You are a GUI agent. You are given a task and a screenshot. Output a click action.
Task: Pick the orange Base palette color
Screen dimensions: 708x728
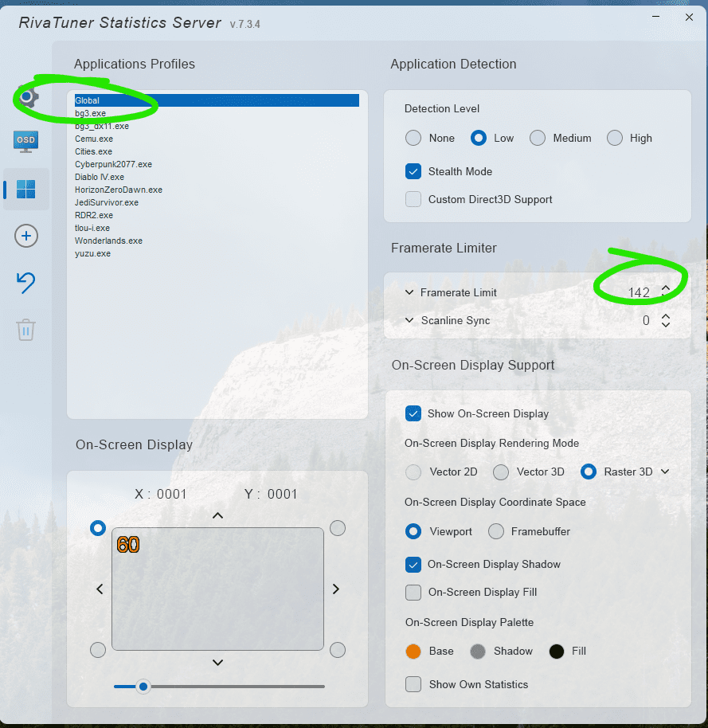pos(413,652)
